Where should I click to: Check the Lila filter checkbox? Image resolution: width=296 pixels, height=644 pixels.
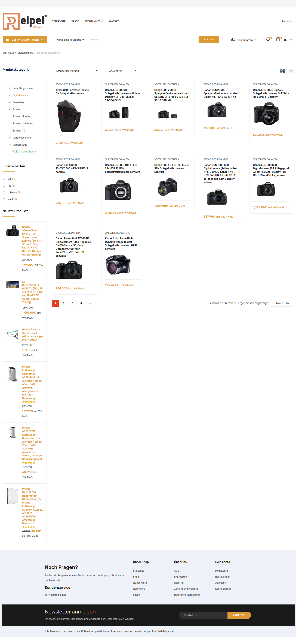[4, 179]
